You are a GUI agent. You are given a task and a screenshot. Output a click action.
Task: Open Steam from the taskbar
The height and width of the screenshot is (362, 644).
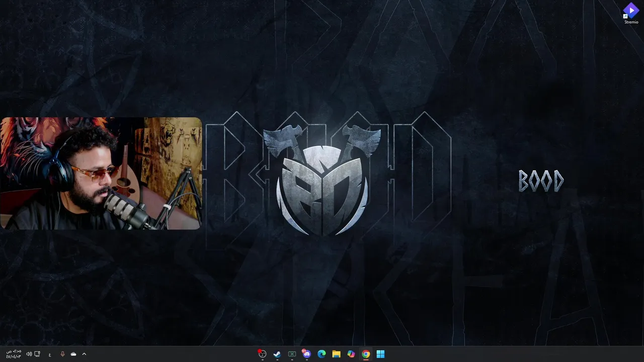(277, 354)
